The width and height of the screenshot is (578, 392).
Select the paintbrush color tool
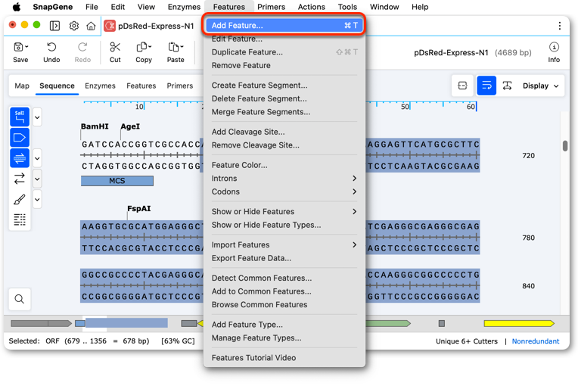click(x=20, y=200)
